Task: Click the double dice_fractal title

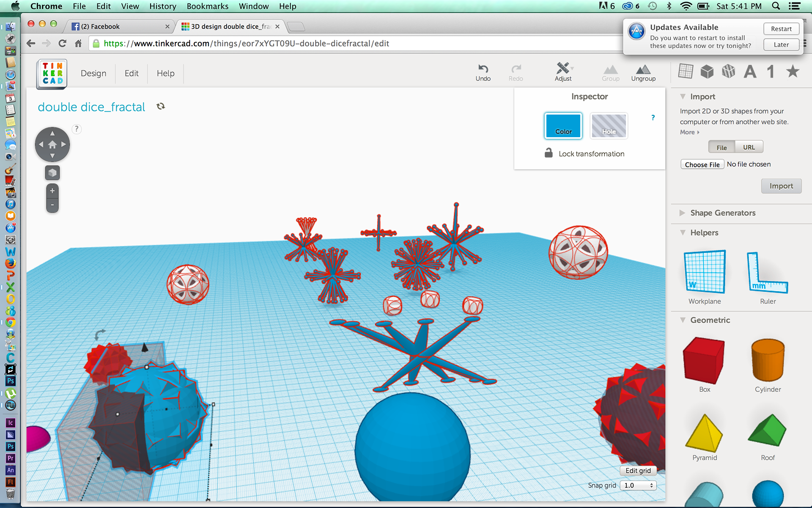Action: click(91, 107)
